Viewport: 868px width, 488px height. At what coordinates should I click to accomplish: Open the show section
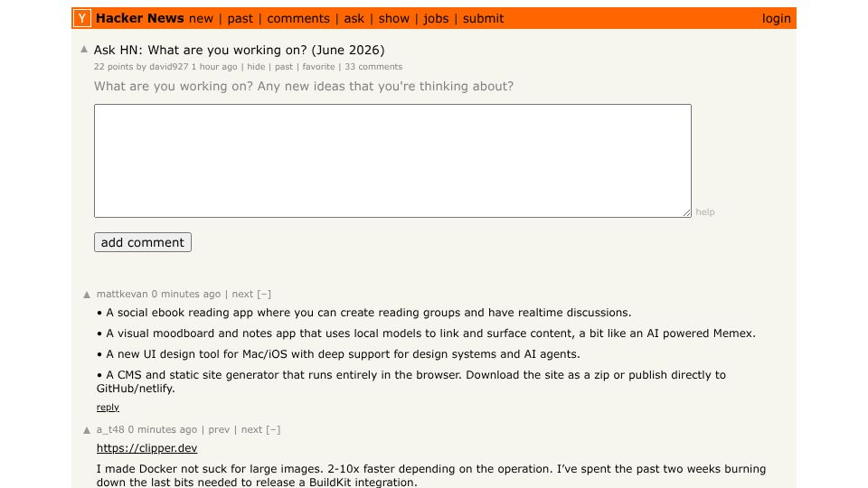point(393,18)
